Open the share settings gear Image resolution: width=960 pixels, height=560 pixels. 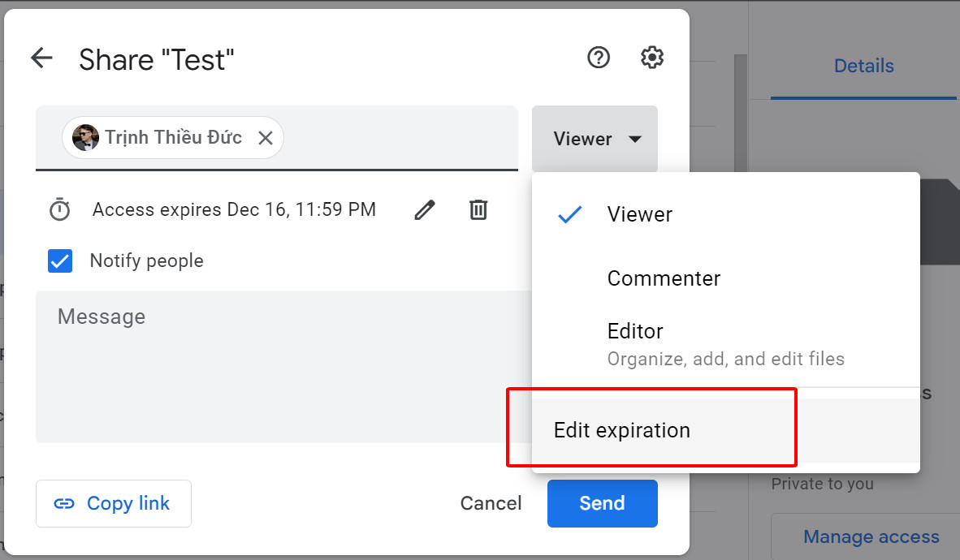(651, 57)
